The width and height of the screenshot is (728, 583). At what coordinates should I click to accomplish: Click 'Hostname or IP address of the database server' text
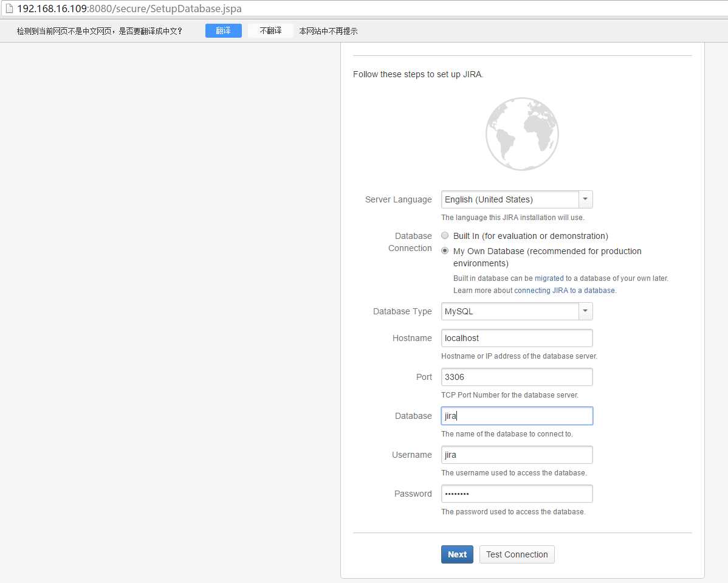click(519, 356)
